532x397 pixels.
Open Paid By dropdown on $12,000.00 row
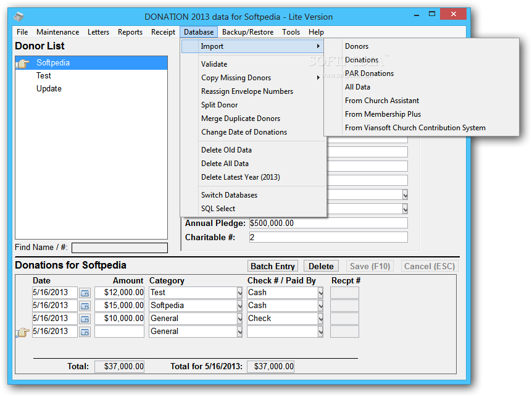click(x=320, y=293)
